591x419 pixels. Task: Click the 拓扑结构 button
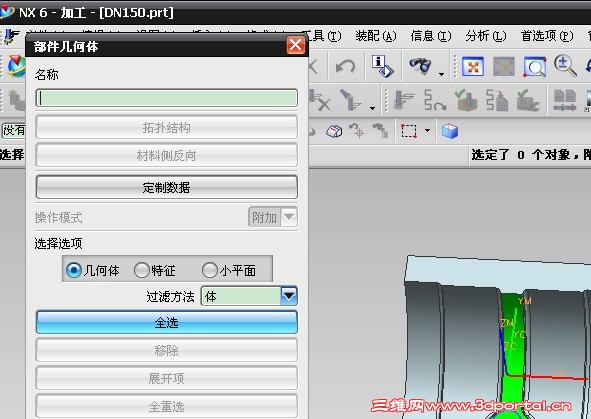[x=167, y=127]
